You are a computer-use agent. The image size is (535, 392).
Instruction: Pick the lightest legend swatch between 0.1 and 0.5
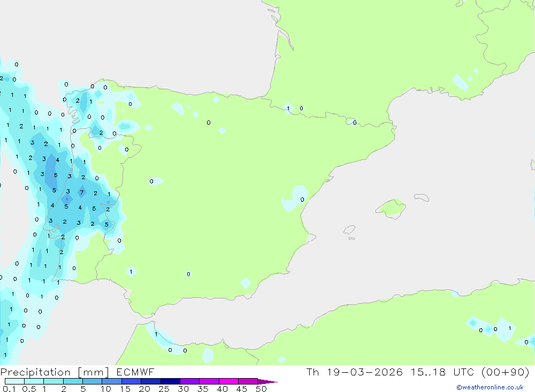14,382
